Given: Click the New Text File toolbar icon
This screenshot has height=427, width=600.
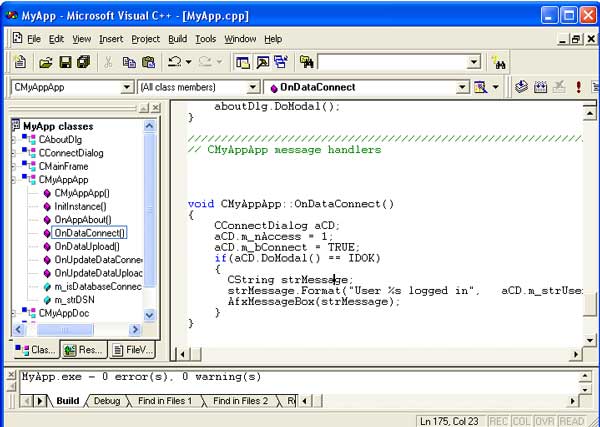Looking at the screenshot, I should 20,62.
